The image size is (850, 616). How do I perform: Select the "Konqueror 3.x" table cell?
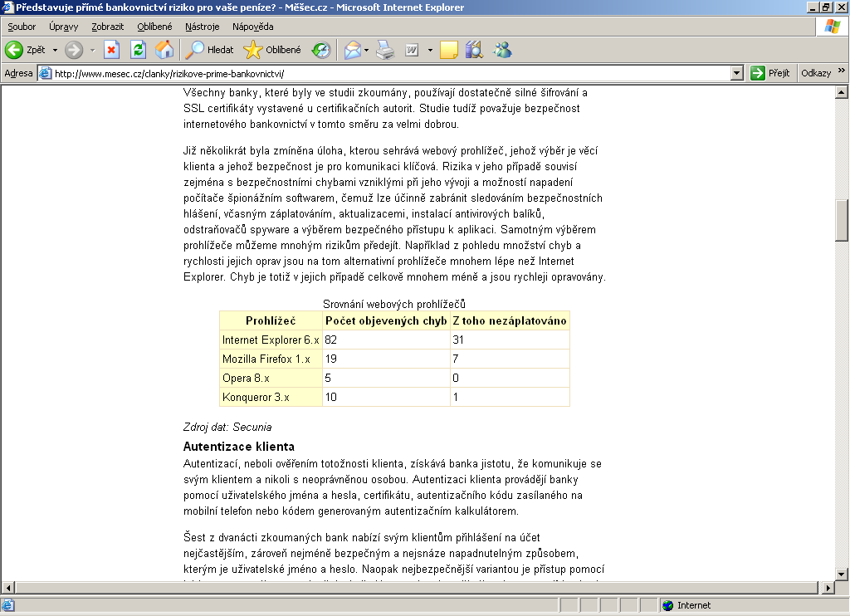coord(271,397)
